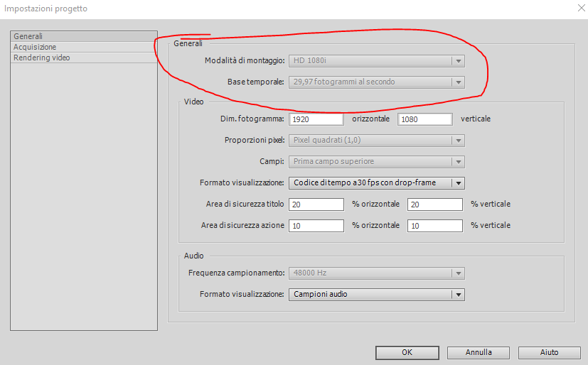Click title safe area vertical percent field
The width and height of the screenshot is (588, 365).
pos(435,205)
